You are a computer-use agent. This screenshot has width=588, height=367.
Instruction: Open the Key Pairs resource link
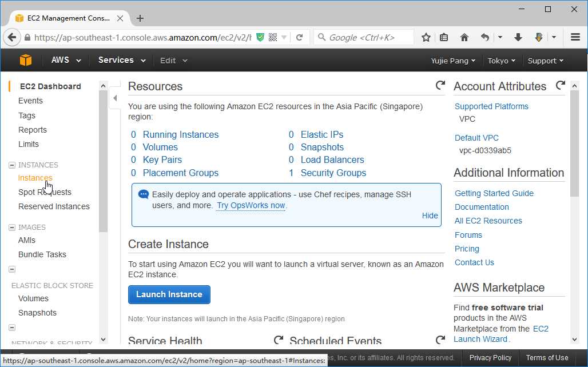162,159
